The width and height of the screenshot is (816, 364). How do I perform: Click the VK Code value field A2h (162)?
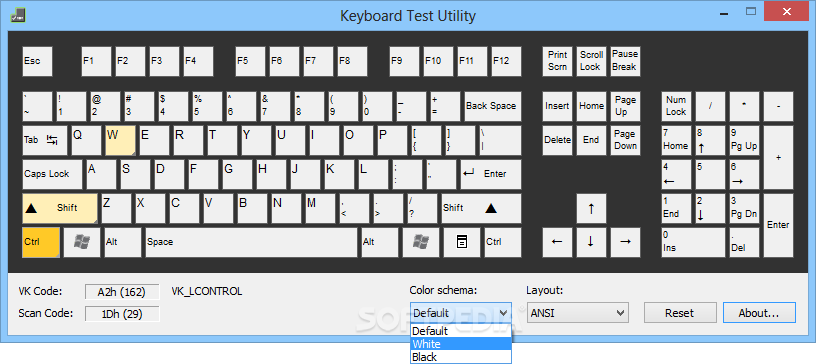[122, 292]
